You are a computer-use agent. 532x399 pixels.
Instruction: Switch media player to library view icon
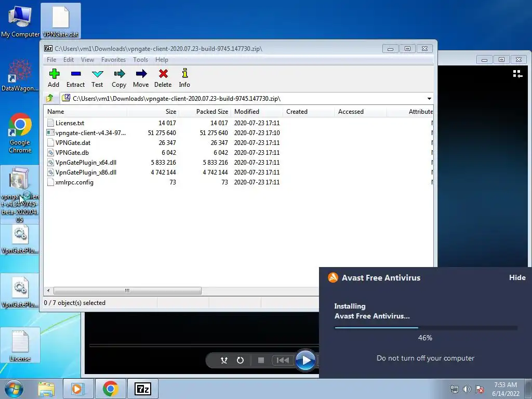coord(517,74)
